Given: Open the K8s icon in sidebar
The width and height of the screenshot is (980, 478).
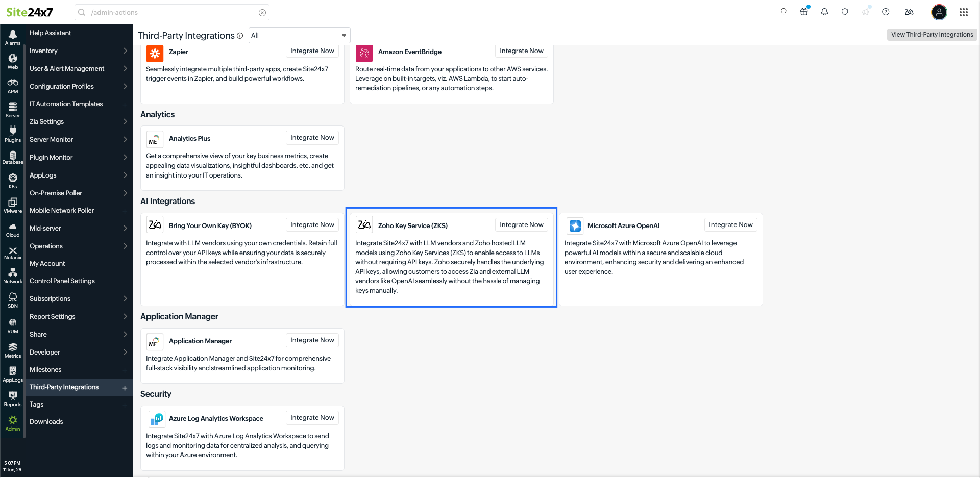Looking at the screenshot, I should 13,181.
